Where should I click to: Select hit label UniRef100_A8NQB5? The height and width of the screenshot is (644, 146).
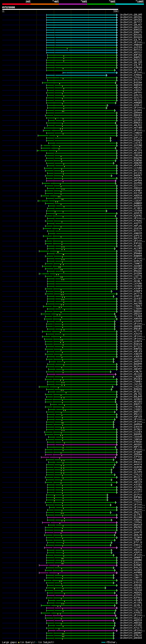click(x=131, y=103)
